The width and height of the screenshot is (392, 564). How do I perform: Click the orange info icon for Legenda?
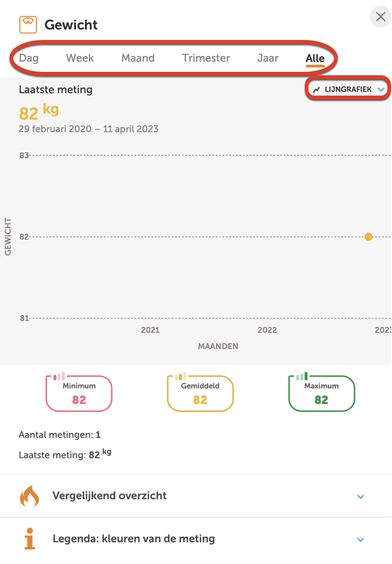click(x=30, y=539)
